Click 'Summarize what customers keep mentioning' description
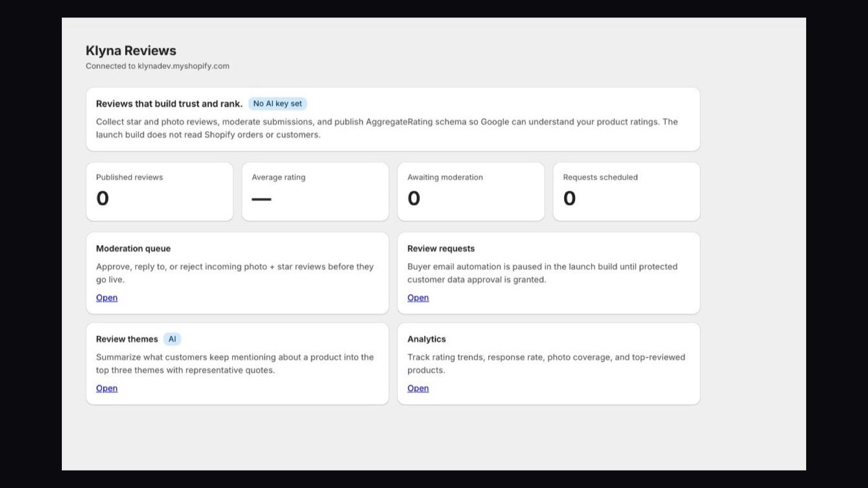Screen dimensions: 868x488 (235, 363)
